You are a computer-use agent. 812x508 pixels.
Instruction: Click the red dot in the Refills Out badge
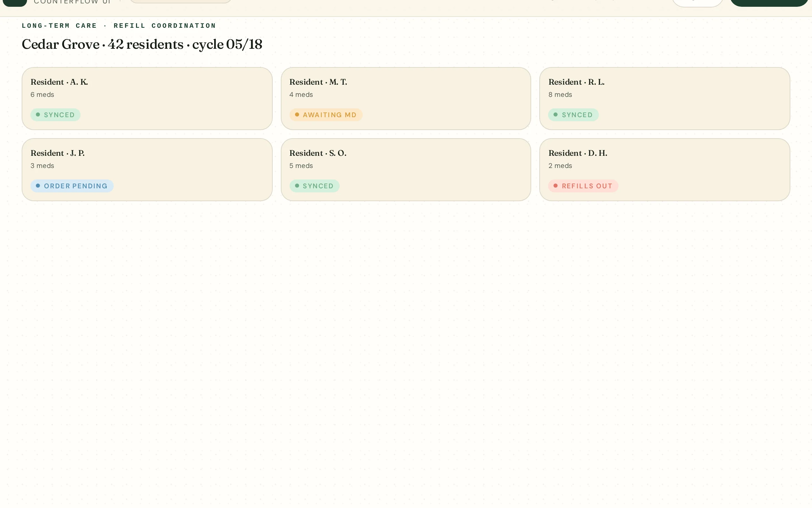pos(556,186)
